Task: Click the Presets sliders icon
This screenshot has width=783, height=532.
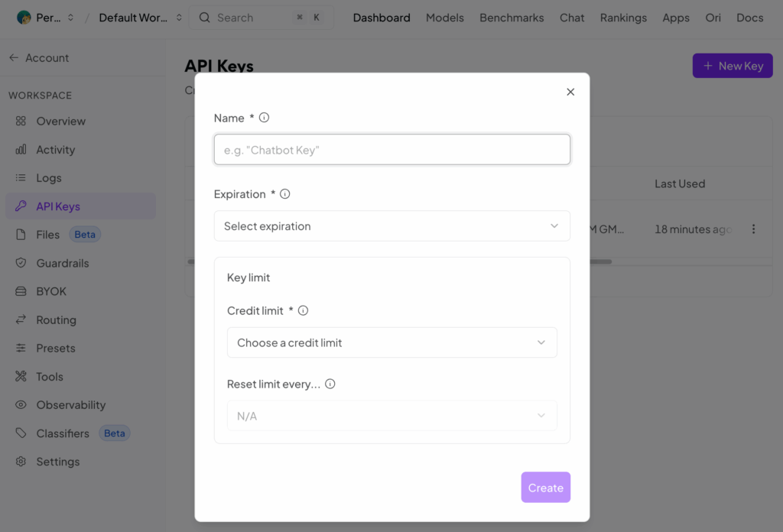Action: (x=21, y=348)
